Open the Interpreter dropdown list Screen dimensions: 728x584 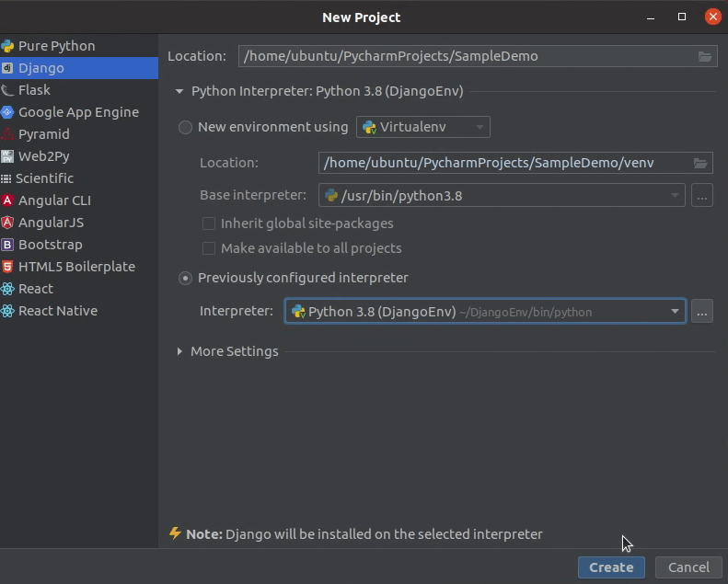[x=675, y=312]
